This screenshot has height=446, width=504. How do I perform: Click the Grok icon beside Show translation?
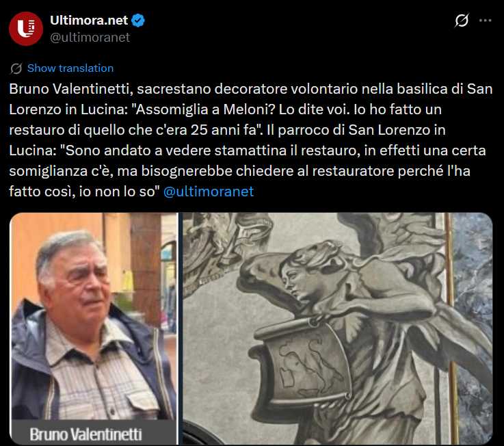point(16,68)
